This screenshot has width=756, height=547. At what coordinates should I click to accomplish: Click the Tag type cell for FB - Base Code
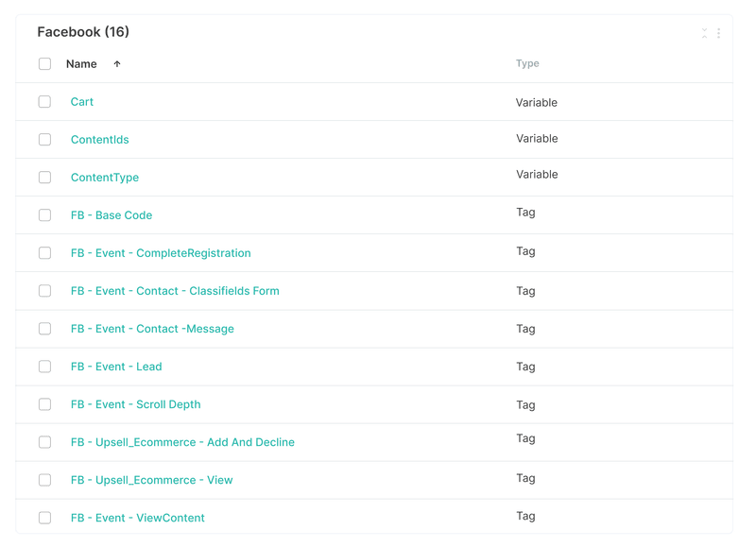point(526,213)
